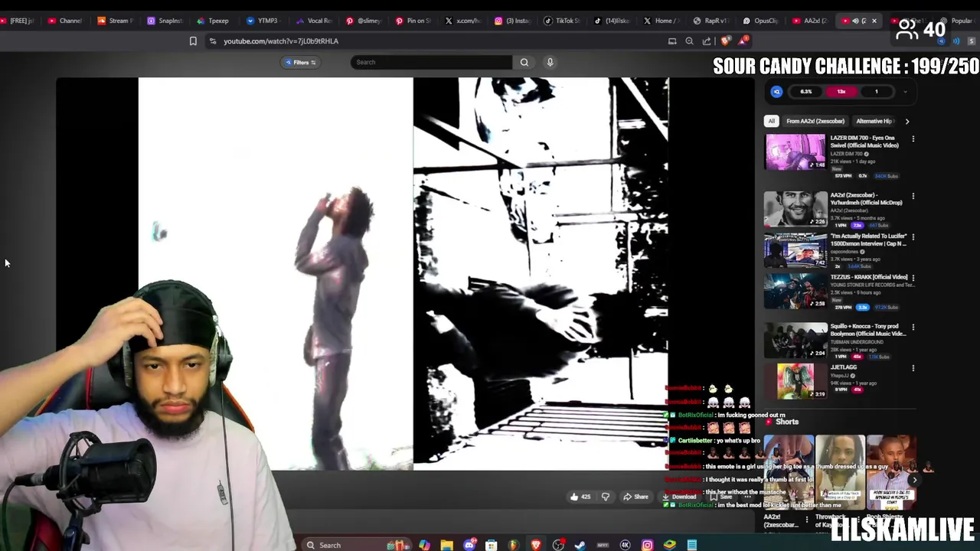Screen dimensions: 980x551
Task: Open Steam from the taskbar
Action: coord(580,545)
